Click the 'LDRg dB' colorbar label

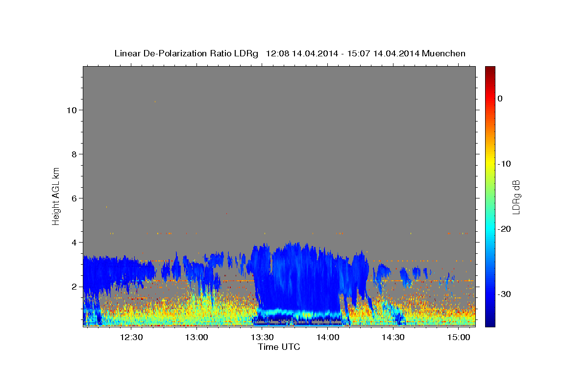[x=516, y=197]
